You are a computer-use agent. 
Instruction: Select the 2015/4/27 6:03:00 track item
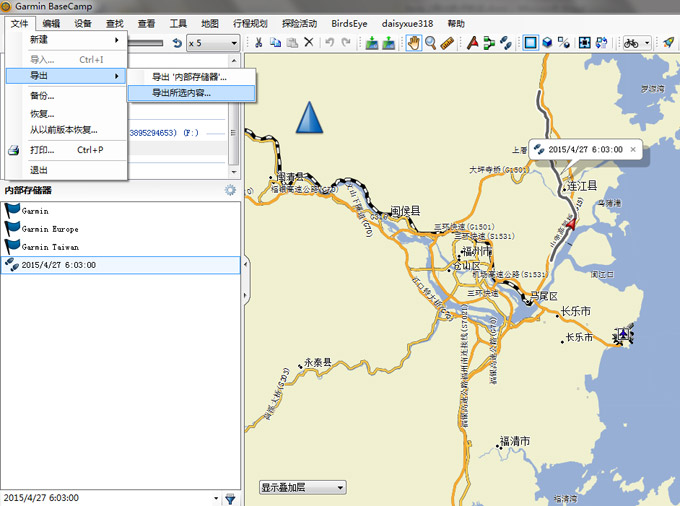[121, 265]
